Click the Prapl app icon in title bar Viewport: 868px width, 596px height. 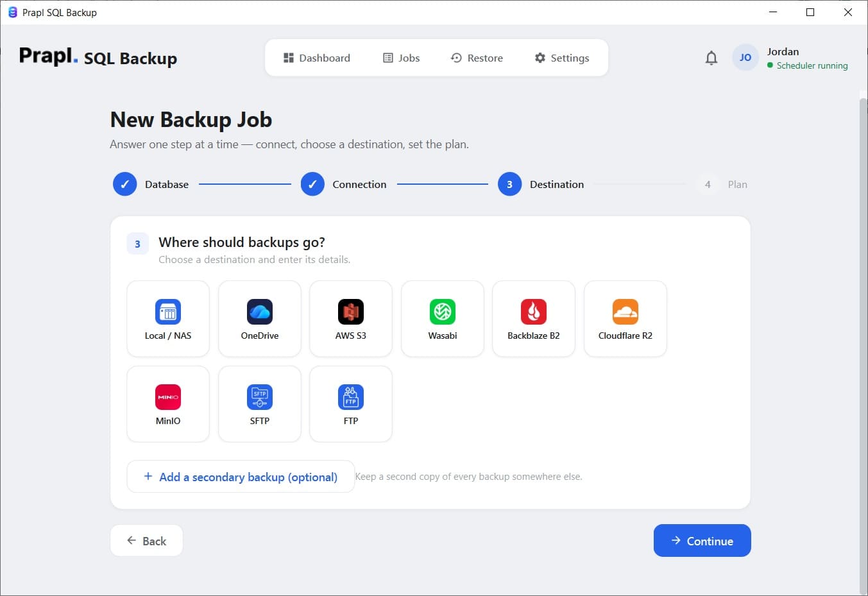(12, 12)
